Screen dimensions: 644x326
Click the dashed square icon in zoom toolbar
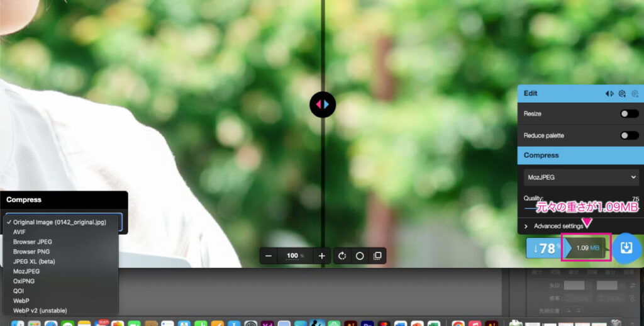pos(377,256)
